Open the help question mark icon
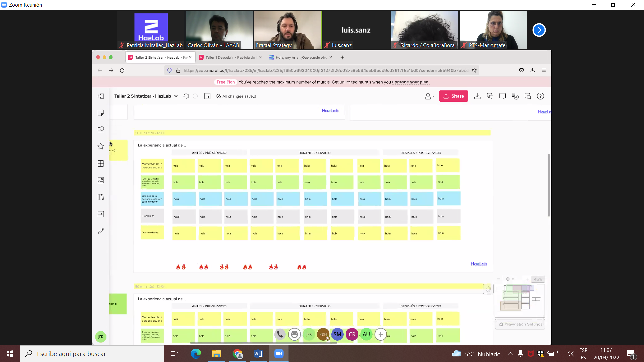644x362 pixels. pyautogui.click(x=540, y=96)
